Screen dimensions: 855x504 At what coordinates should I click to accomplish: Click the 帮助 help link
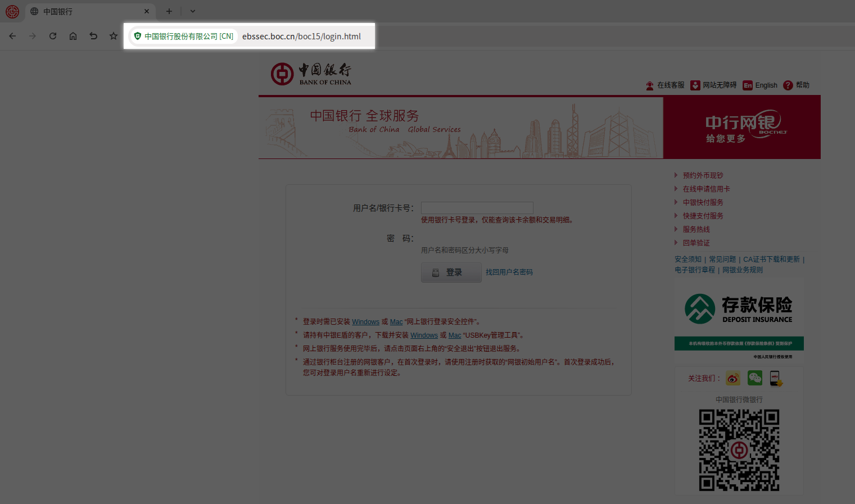[x=797, y=85]
